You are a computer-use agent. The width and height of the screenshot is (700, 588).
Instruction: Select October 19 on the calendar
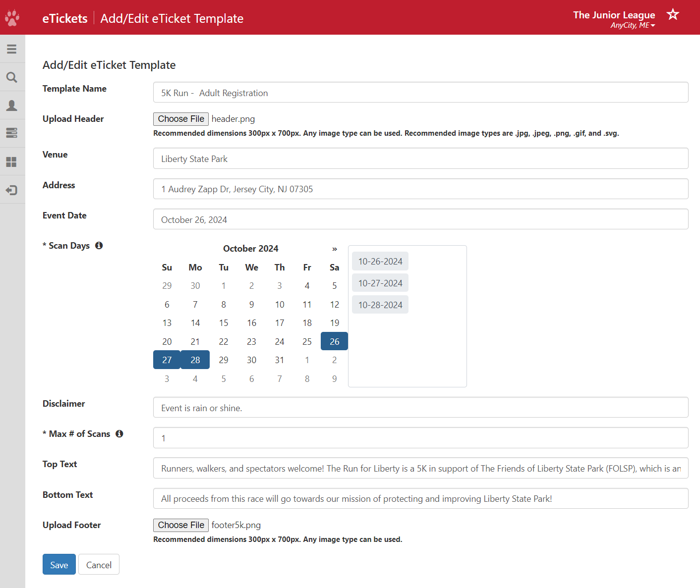click(x=335, y=323)
